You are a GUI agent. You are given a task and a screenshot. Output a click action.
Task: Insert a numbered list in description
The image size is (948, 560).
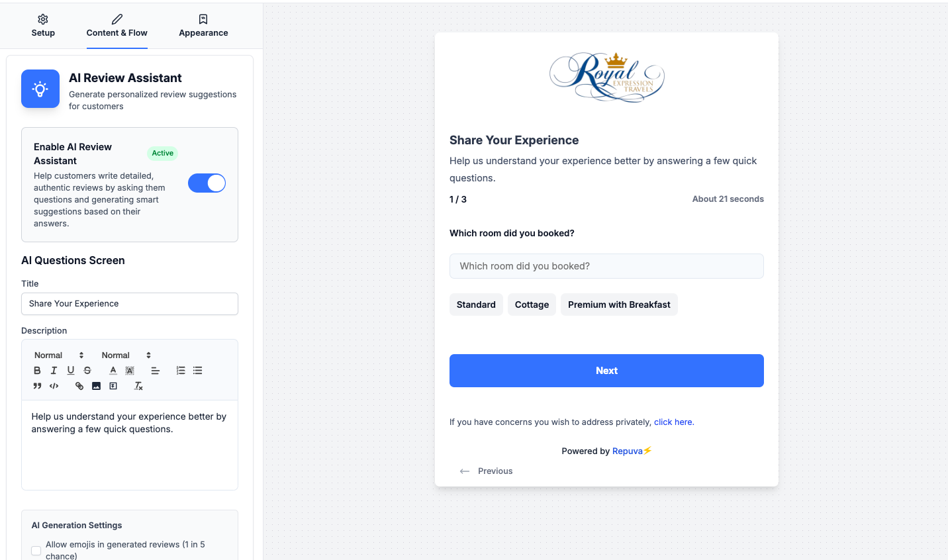181,371
